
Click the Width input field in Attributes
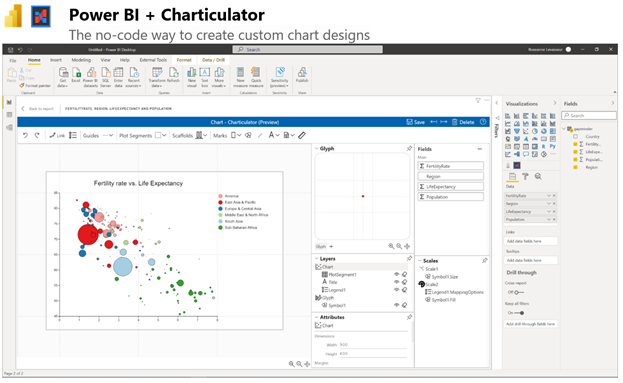[373, 345]
